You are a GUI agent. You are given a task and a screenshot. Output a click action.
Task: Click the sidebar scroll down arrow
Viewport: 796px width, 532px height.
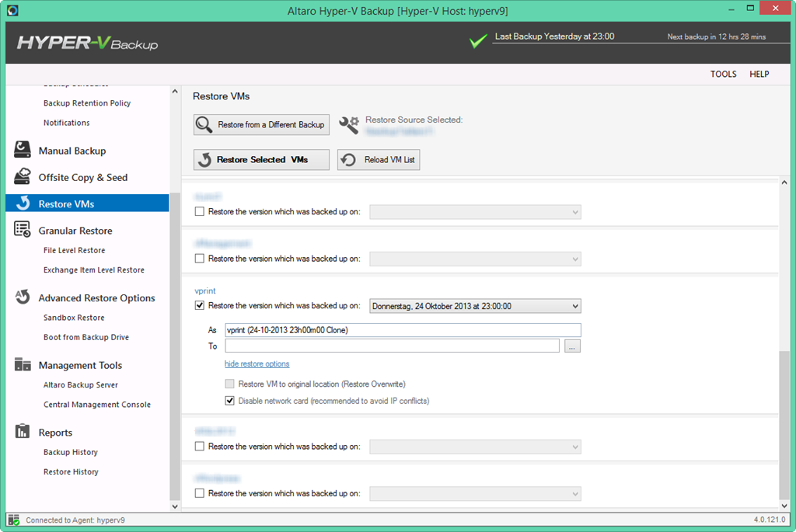(x=175, y=506)
